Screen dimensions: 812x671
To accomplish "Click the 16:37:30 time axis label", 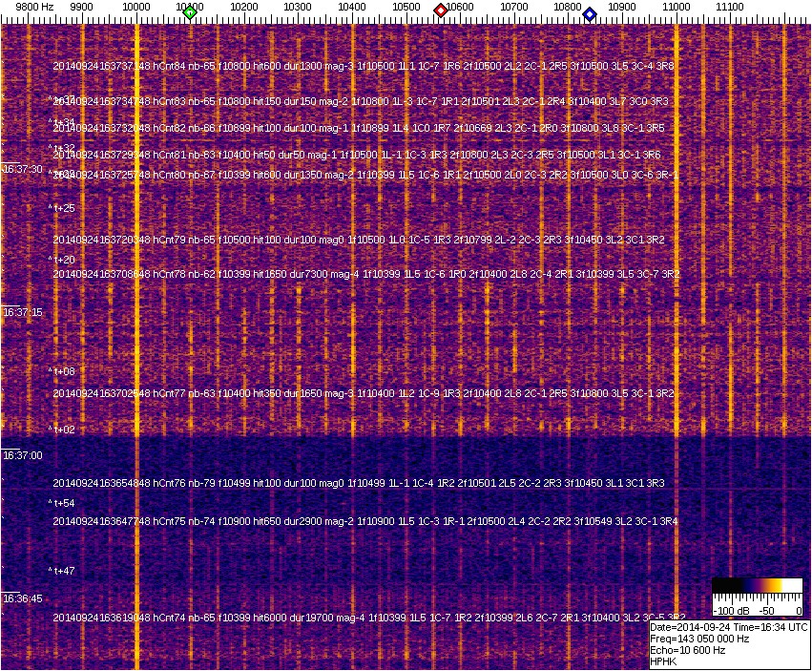I will pyautogui.click(x=23, y=169).
